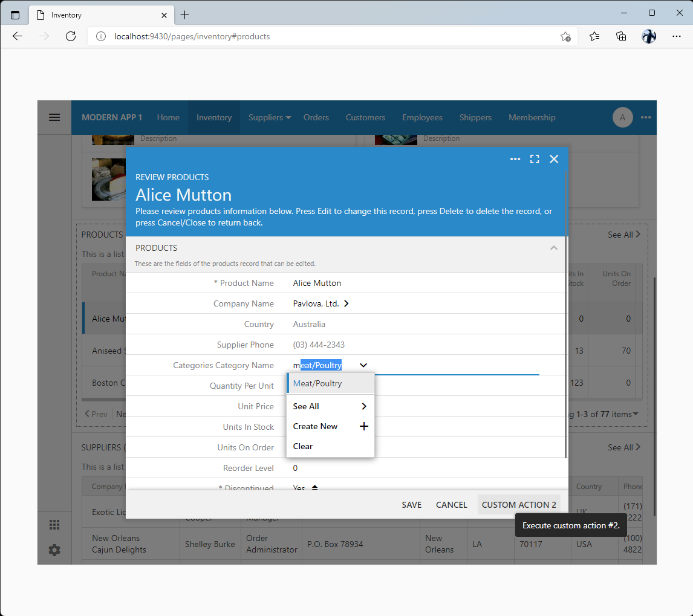Open the three-dots menu in the dialog header
The height and width of the screenshot is (616, 693).
click(x=515, y=159)
